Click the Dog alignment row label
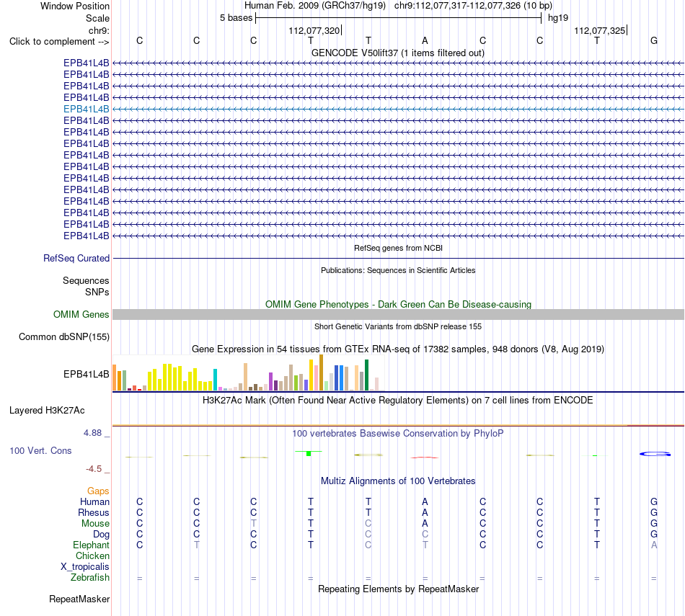This screenshot has height=616, width=685. click(x=102, y=535)
